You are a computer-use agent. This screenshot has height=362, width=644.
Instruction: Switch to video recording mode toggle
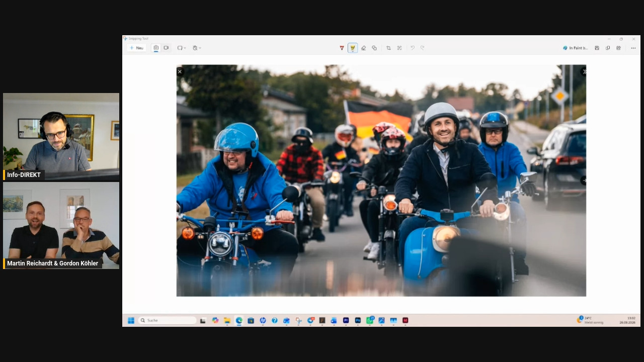[x=166, y=48]
